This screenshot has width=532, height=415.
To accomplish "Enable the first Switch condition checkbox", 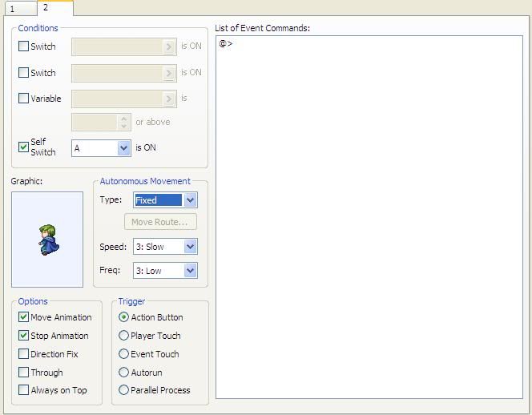I will pos(23,46).
